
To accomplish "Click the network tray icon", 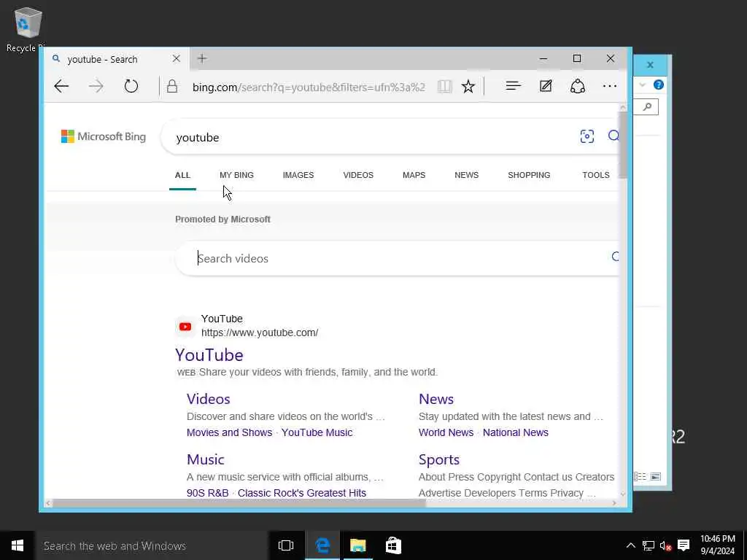I will point(648,545).
